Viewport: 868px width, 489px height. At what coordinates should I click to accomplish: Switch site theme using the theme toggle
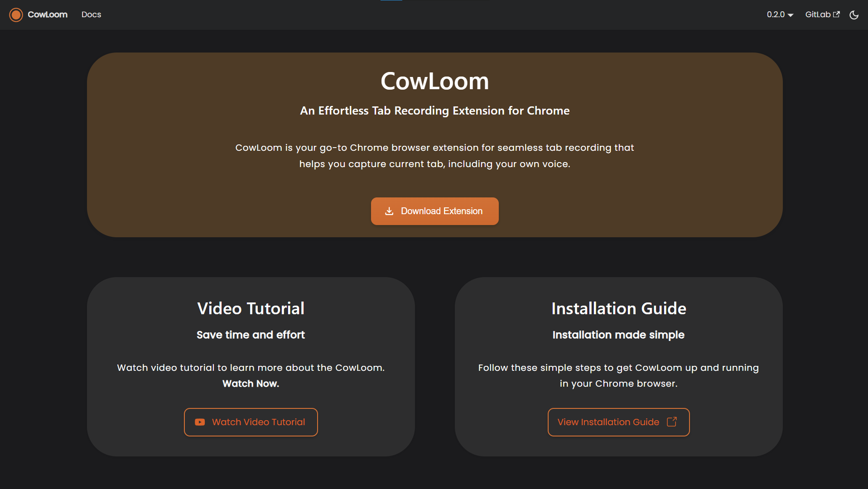pos(854,15)
